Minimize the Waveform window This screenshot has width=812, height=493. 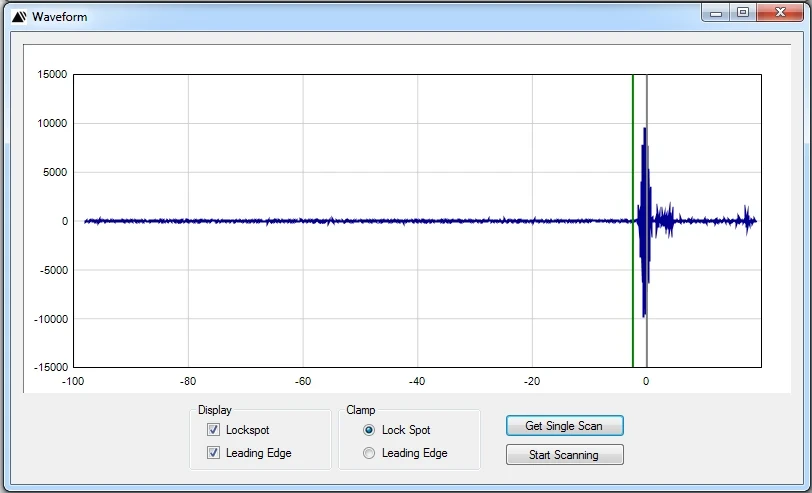click(x=714, y=13)
